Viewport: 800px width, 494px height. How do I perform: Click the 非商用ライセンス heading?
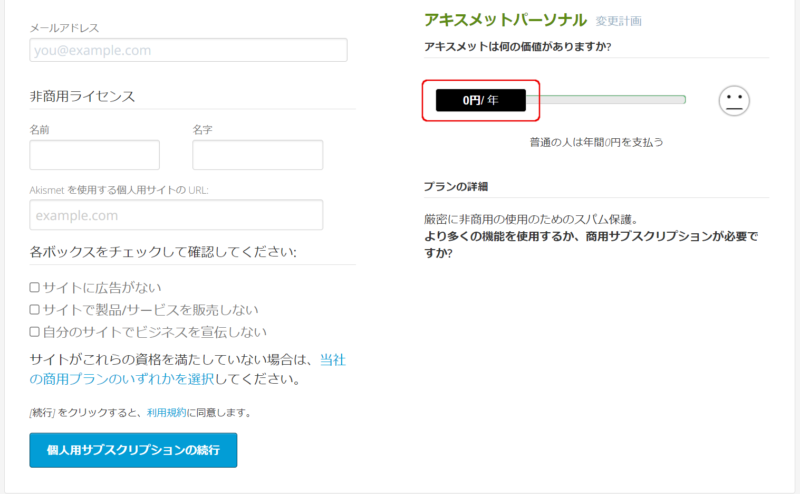click(x=82, y=96)
